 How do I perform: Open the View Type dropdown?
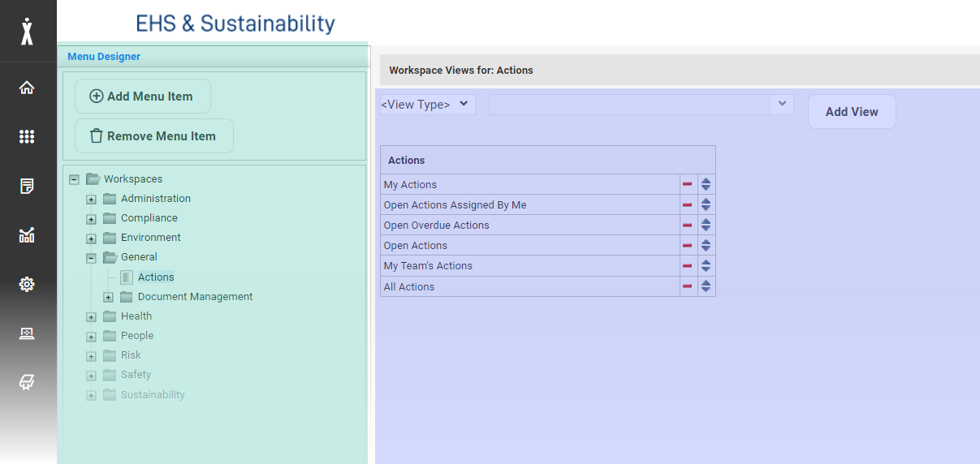click(x=427, y=105)
